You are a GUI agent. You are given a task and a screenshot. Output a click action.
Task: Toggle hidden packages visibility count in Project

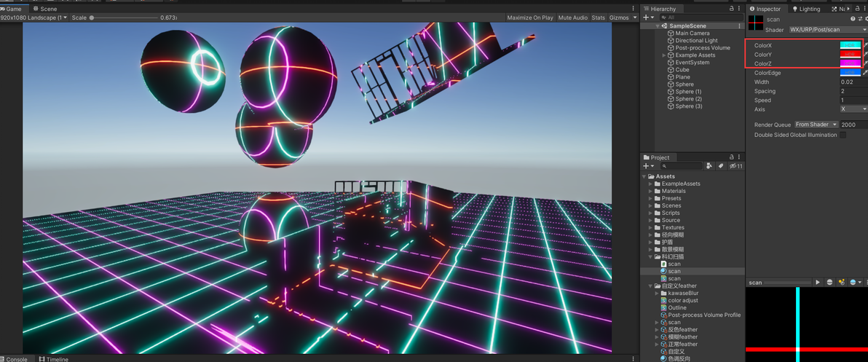pyautogui.click(x=736, y=166)
